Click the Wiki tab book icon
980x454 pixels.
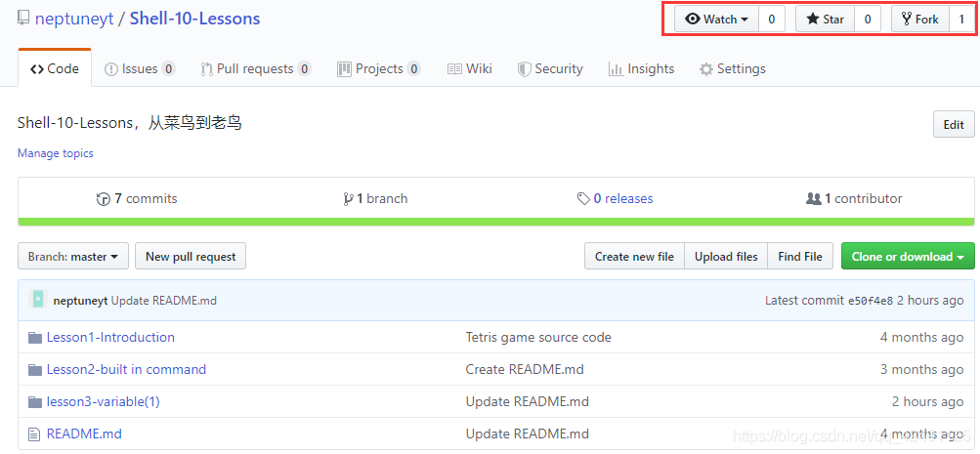click(x=455, y=69)
